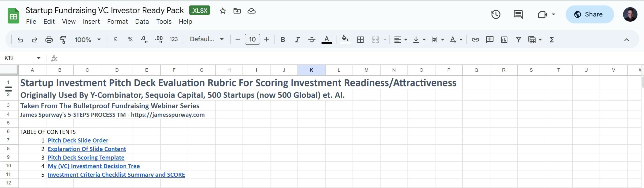The height and width of the screenshot is (188, 644).
Task: Open the cell borders tool
Action: coord(360,40)
